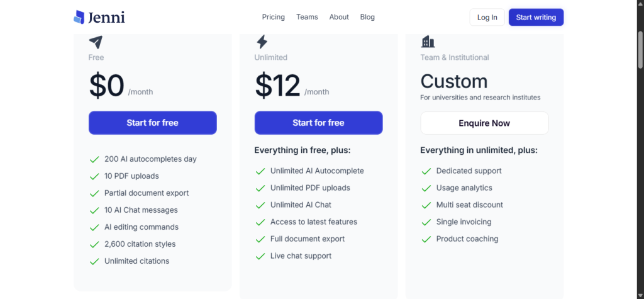This screenshot has width=644, height=299.
Task: Open the About page link
Action: [x=339, y=17]
